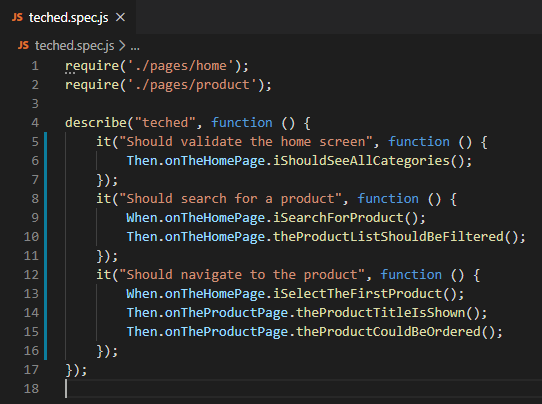The width and height of the screenshot is (542, 404).
Task: Click theProductTitleIsShown method call
Action: tap(381, 313)
